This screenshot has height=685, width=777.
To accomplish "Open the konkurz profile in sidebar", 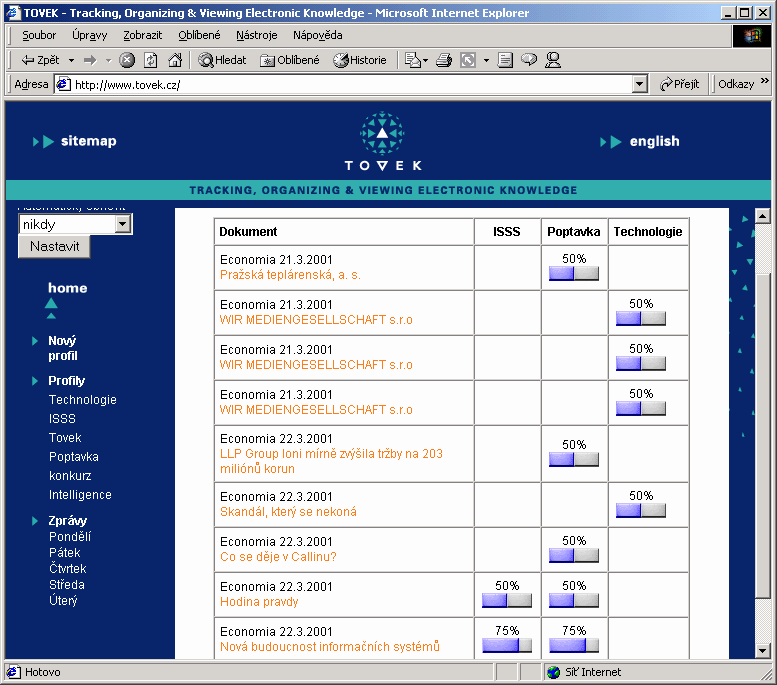I will click(70, 476).
